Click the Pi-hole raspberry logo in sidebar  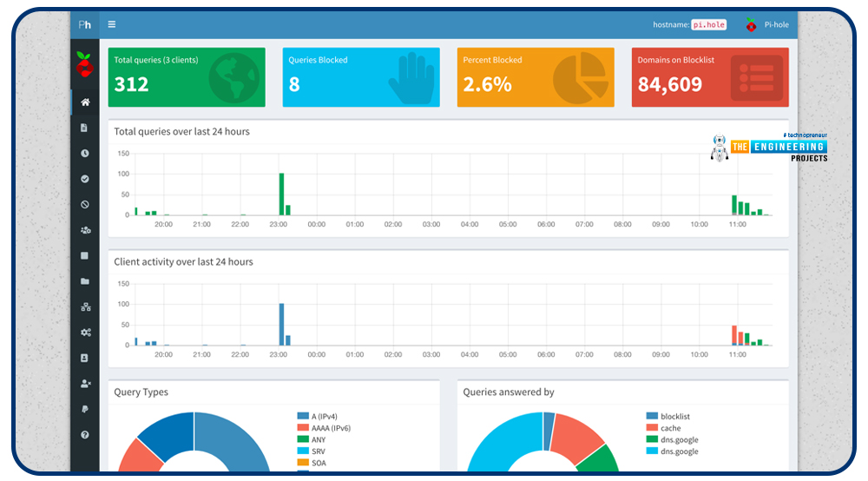click(x=84, y=64)
